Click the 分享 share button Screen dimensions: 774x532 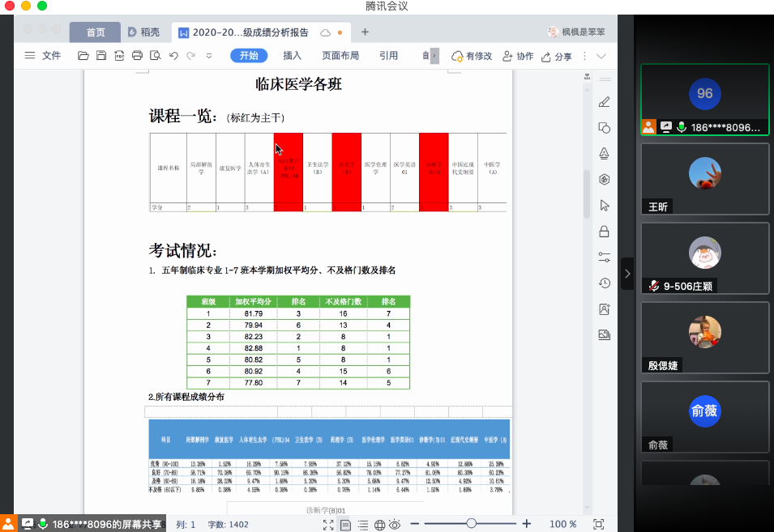click(557, 57)
